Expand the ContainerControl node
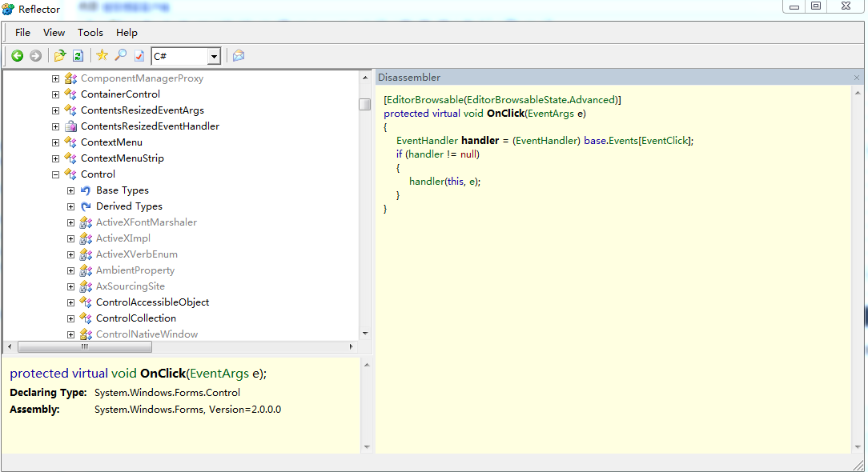868x472 pixels. coord(55,94)
